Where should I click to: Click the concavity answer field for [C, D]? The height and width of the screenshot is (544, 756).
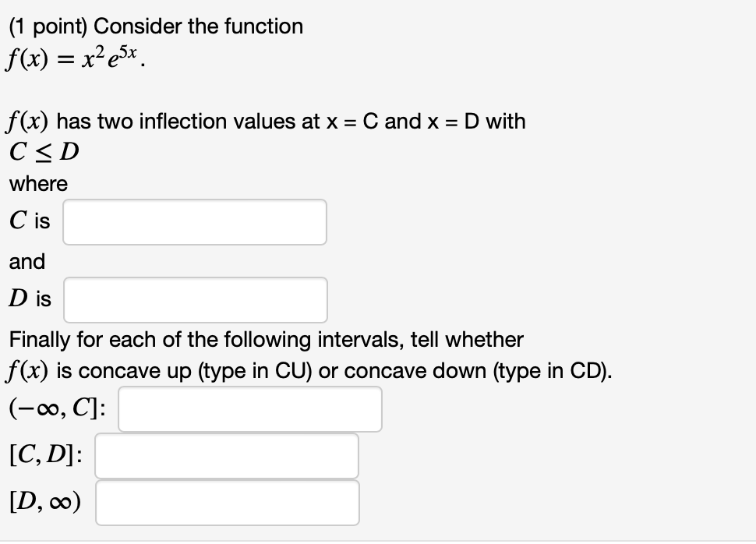click(226, 455)
